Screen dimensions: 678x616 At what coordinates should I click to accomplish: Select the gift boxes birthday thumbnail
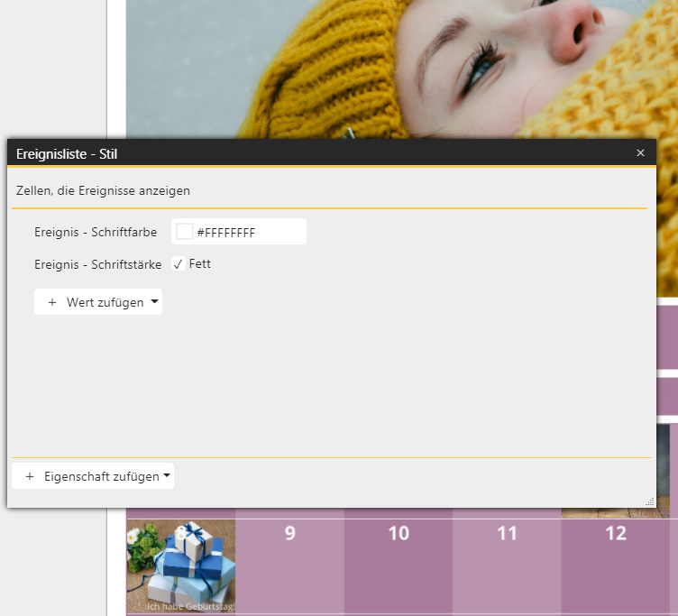coord(181,565)
